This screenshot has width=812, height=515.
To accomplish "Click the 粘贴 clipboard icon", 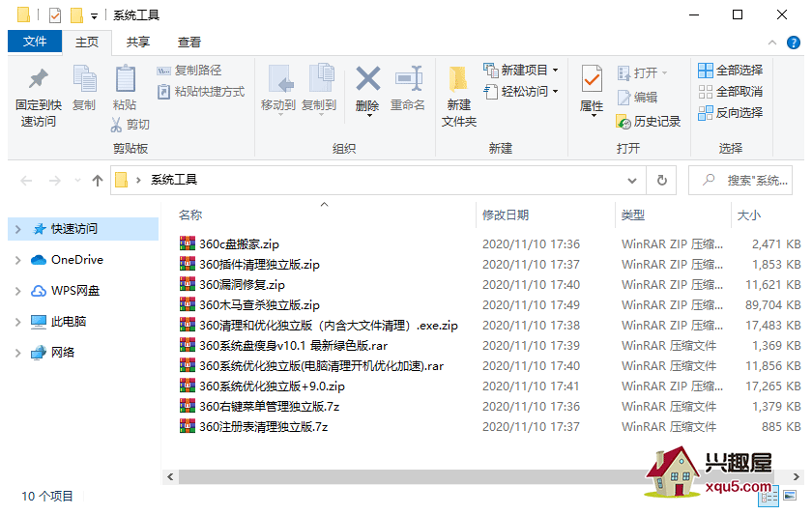I will coord(125,78).
